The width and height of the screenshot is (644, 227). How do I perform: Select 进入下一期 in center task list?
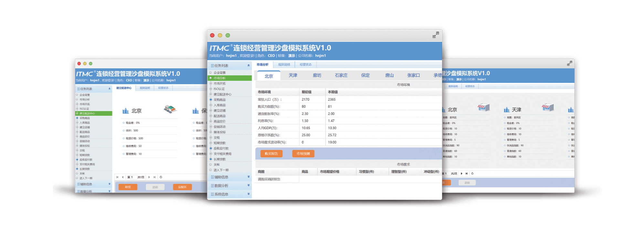click(221, 170)
